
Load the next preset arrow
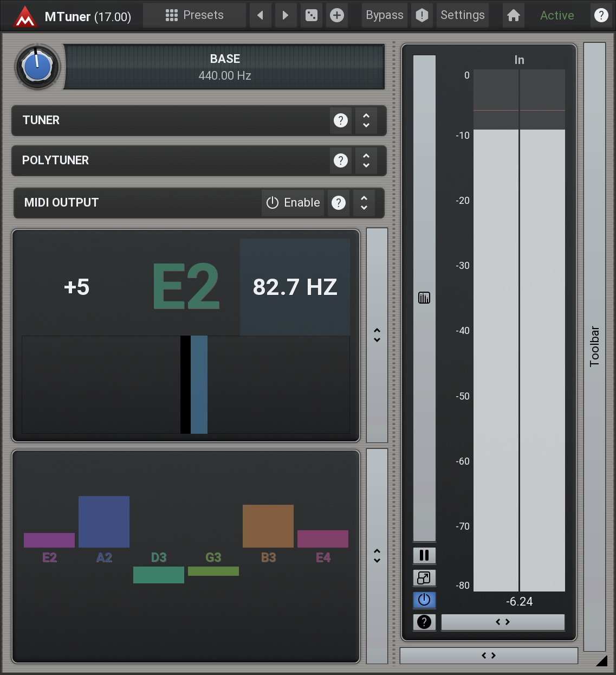click(x=286, y=15)
